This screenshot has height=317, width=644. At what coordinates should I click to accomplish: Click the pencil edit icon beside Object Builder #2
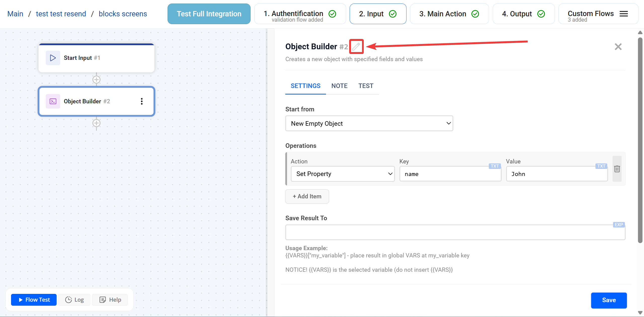(x=356, y=47)
